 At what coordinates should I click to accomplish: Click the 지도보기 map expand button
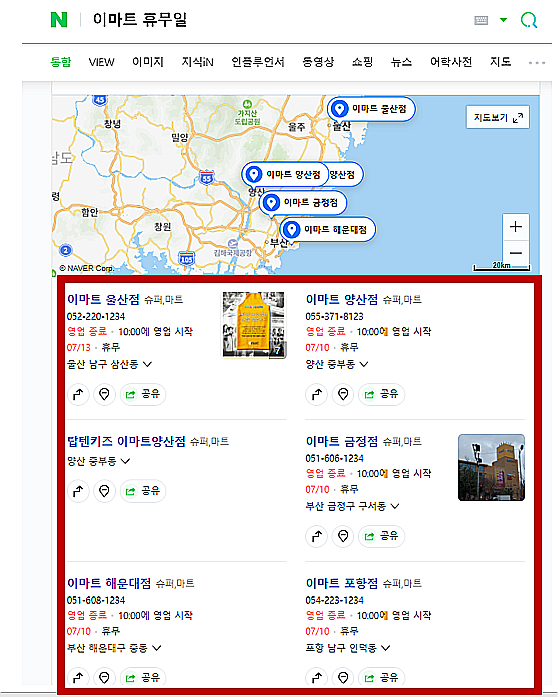pyautogui.click(x=498, y=117)
